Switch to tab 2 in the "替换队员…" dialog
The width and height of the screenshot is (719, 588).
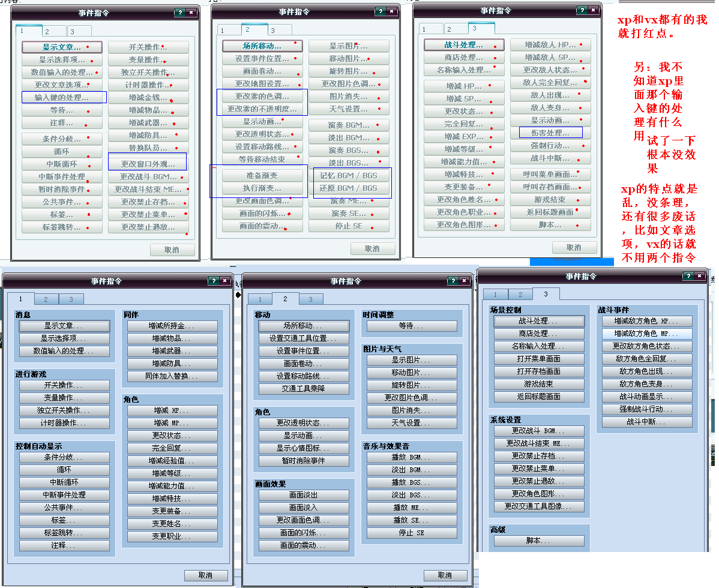pyautogui.click(x=47, y=32)
